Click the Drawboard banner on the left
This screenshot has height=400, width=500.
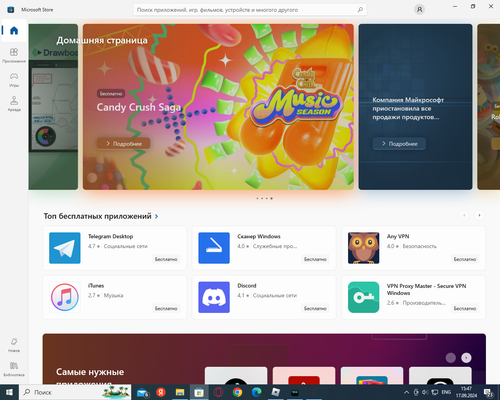pos(53,107)
